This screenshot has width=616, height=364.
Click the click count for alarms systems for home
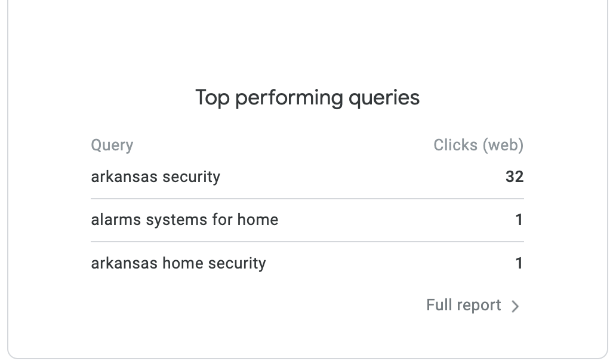[x=519, y=220]
